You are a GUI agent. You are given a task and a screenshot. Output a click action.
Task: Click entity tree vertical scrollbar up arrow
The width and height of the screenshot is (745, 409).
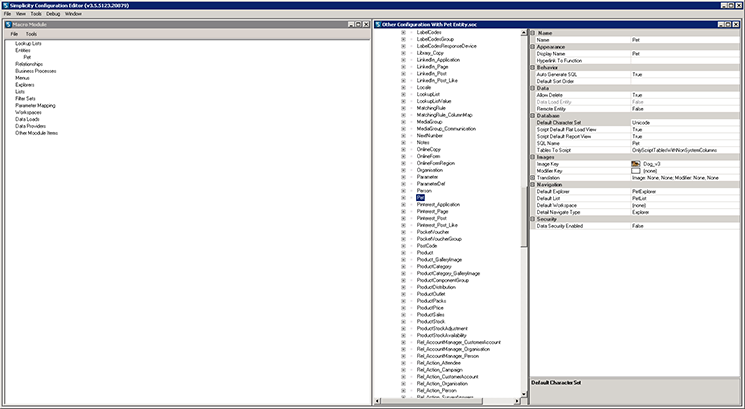click(524, 33)
